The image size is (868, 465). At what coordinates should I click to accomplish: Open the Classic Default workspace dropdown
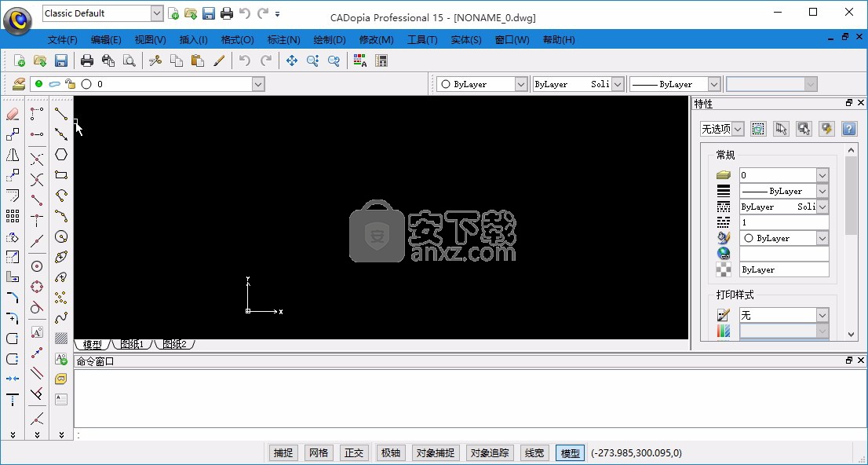pyautogui.click(x=157, y=13)
